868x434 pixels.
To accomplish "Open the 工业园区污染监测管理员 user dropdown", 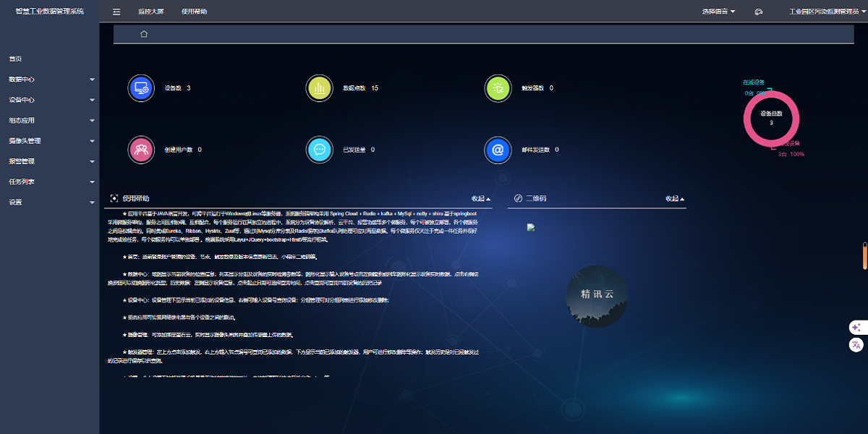I will coord(818,12).
